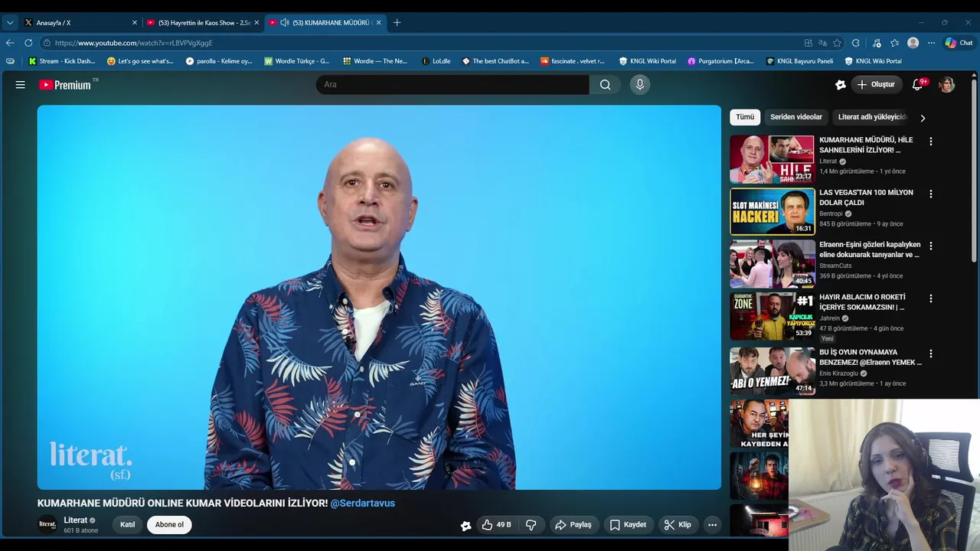
Task: Subscribe with the Abone ol button
Action: coord(169,524)
